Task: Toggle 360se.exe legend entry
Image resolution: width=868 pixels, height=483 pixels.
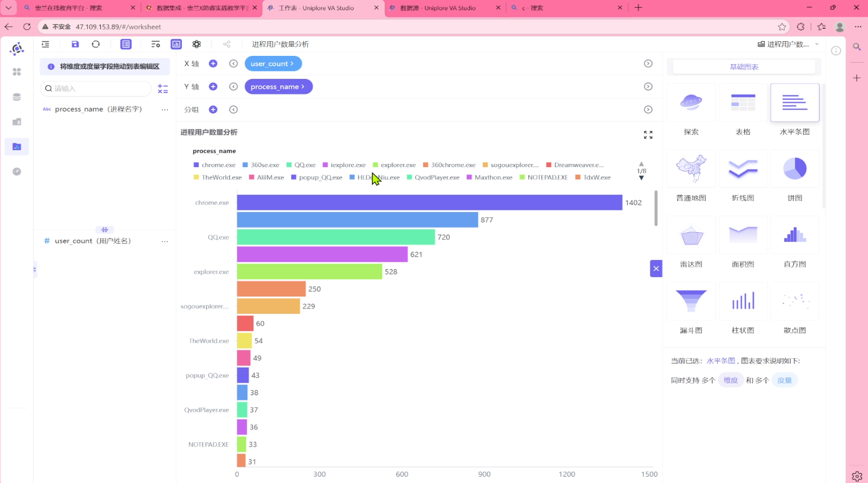Action: pos(261,165)
